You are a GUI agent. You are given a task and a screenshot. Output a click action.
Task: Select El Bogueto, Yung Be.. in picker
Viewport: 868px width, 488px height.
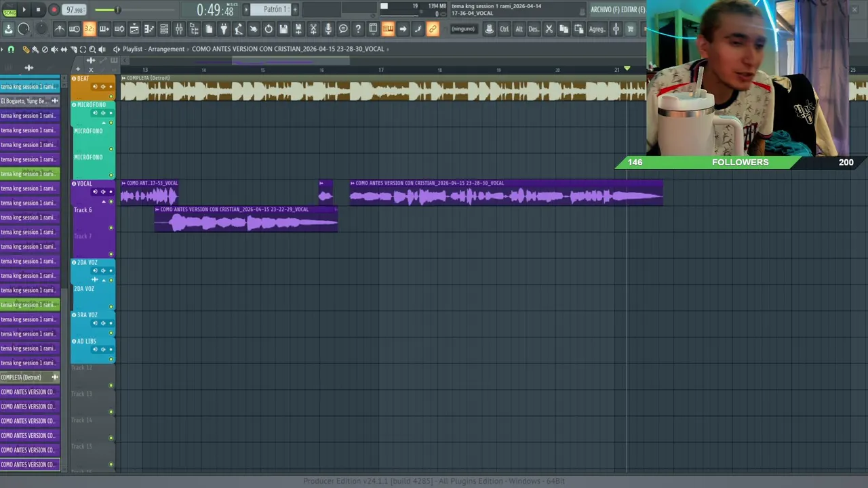coord(30,101)
